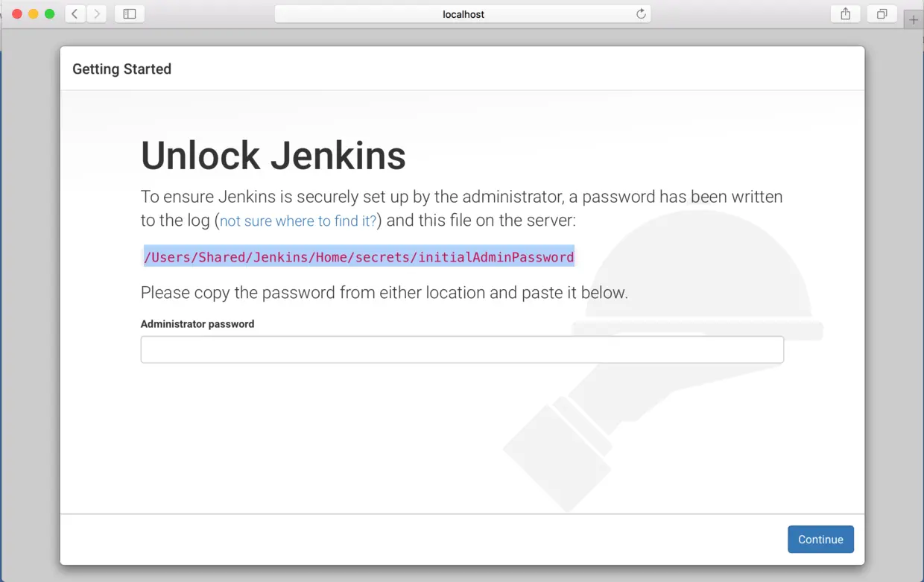The height and width of the screenshot is (582, 924).
Task: Click the localhost address bar
Action: tap(463, 14)
